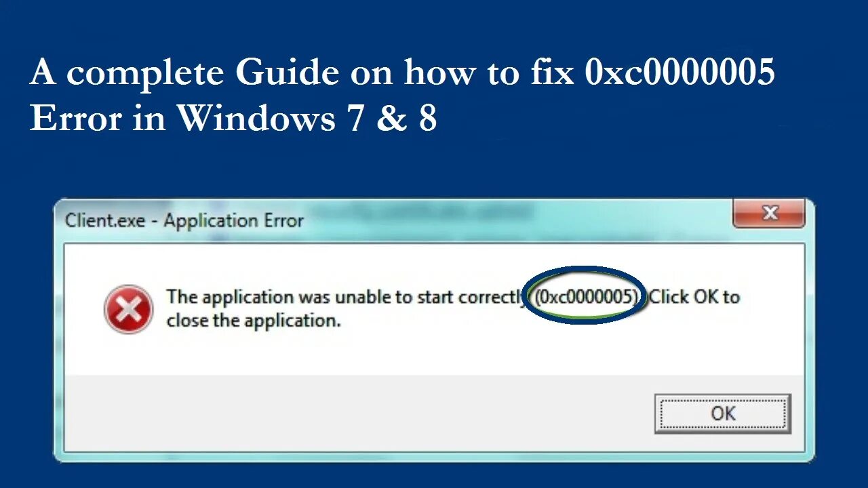The image size is (868, 488).
Task: Click the OK button in the dialog
Action: (722, 413)
